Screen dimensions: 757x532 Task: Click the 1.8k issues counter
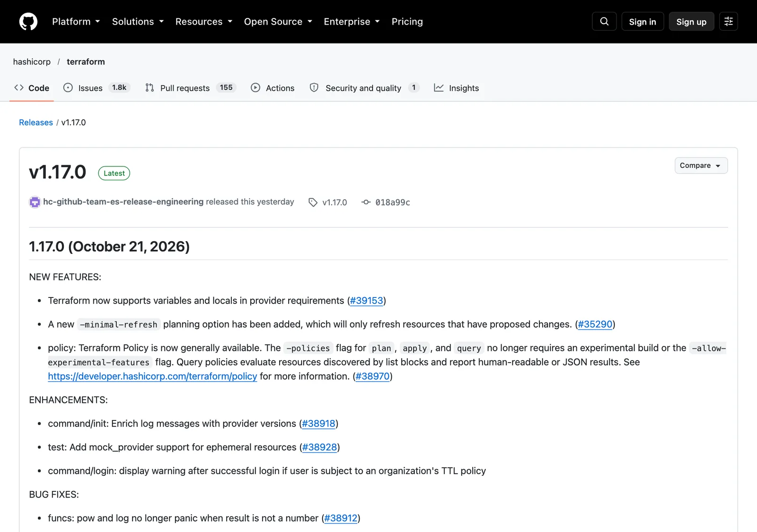point(119,87)
